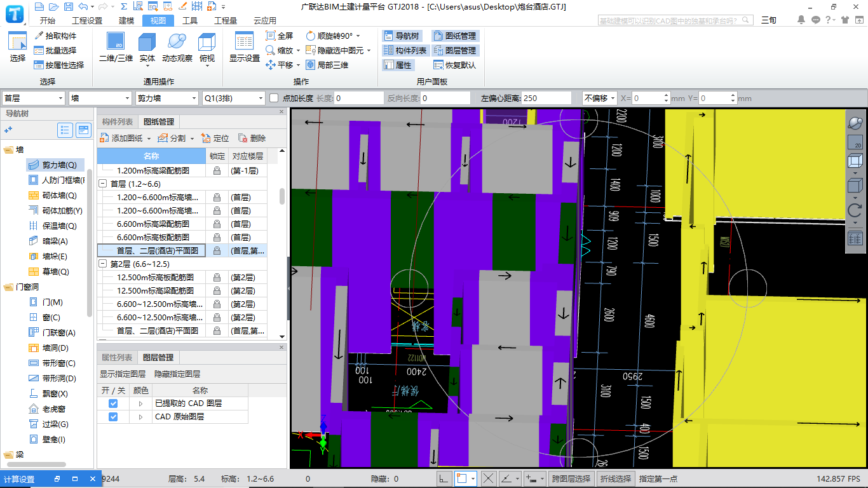The height and width of the screenshot is (488, 868).
Task: Click 按属性选择 select by property tool
Action: 59,65
